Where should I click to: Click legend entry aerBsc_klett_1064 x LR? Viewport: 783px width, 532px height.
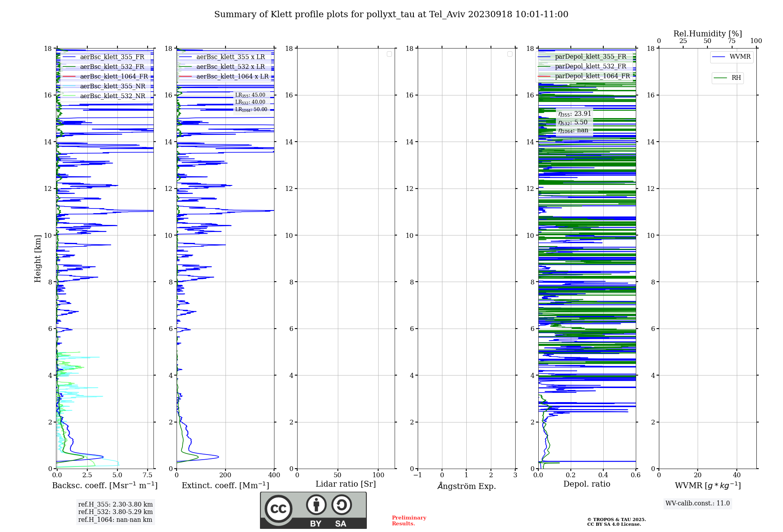click(x=233, y=77)
